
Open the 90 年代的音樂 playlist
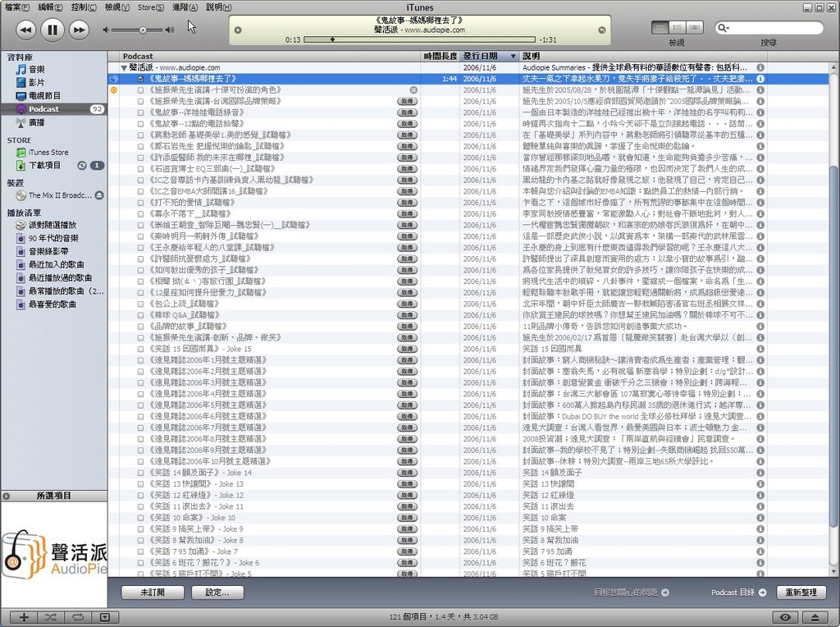click(53, 239)
